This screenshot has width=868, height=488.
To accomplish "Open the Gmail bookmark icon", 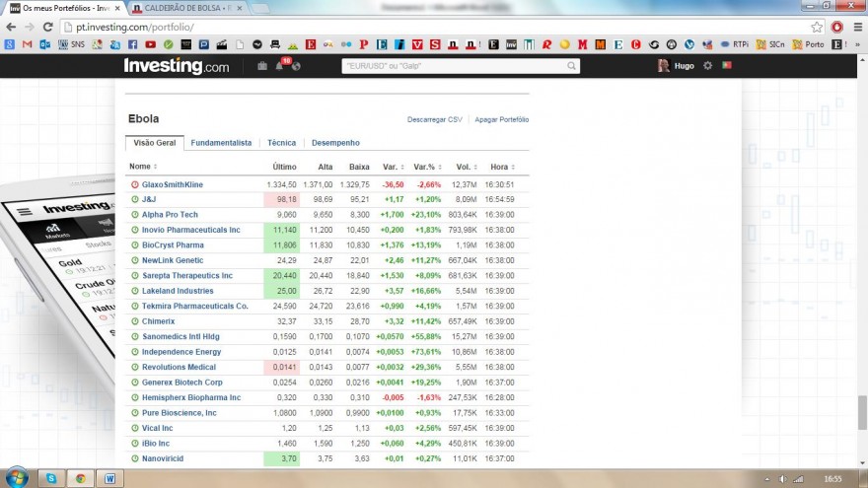I will tap(28, 44).
